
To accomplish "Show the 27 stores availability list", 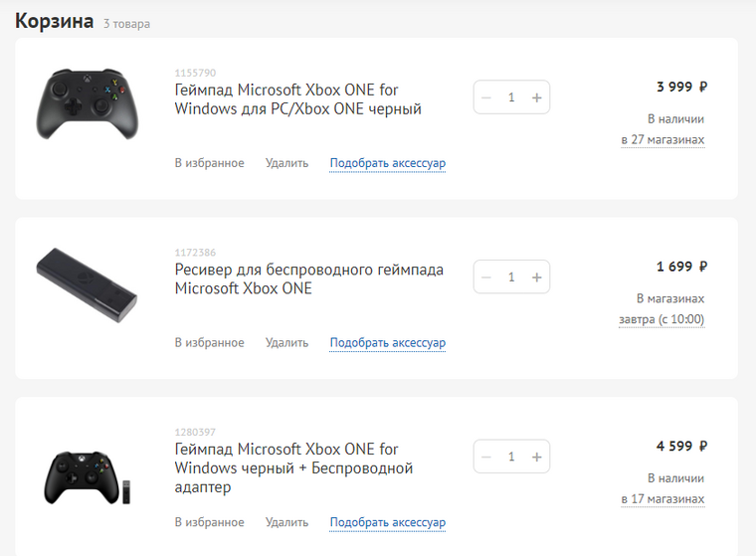I will [x=662, y=140].
